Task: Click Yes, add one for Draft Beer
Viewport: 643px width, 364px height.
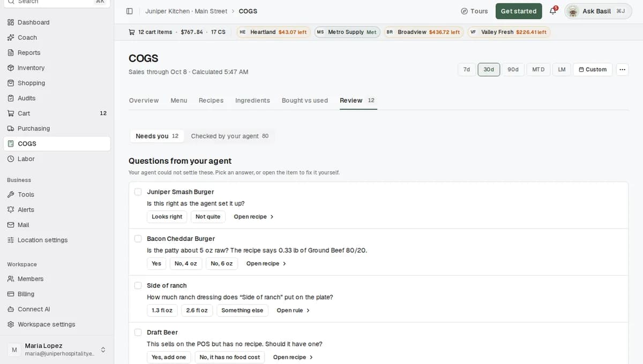Action: coord(169,357)
